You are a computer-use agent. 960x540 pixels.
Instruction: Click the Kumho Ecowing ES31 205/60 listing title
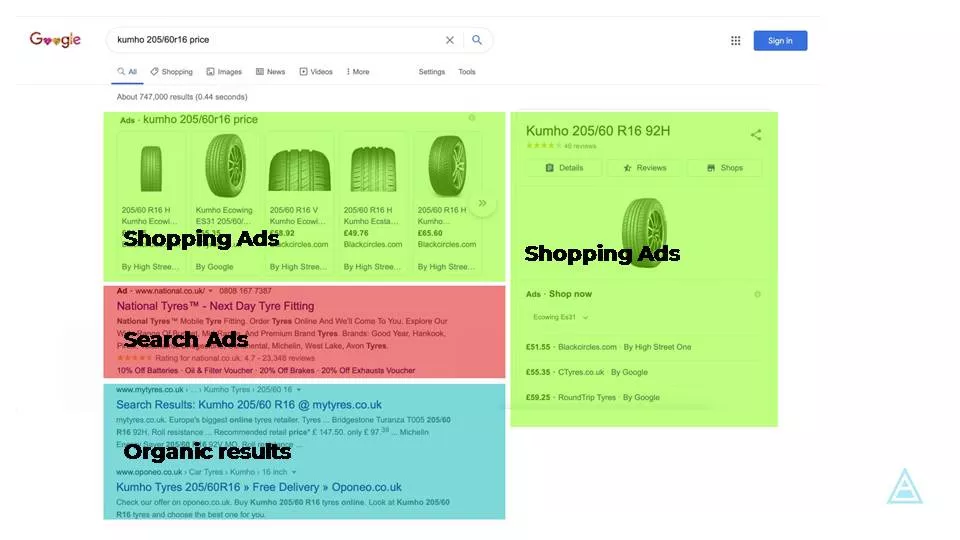224,216
